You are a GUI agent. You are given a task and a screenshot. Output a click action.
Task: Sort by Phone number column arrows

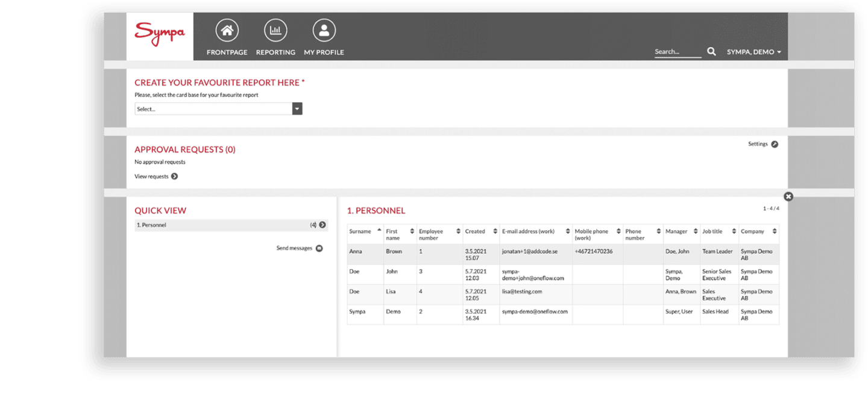click(x=659, y=231)
